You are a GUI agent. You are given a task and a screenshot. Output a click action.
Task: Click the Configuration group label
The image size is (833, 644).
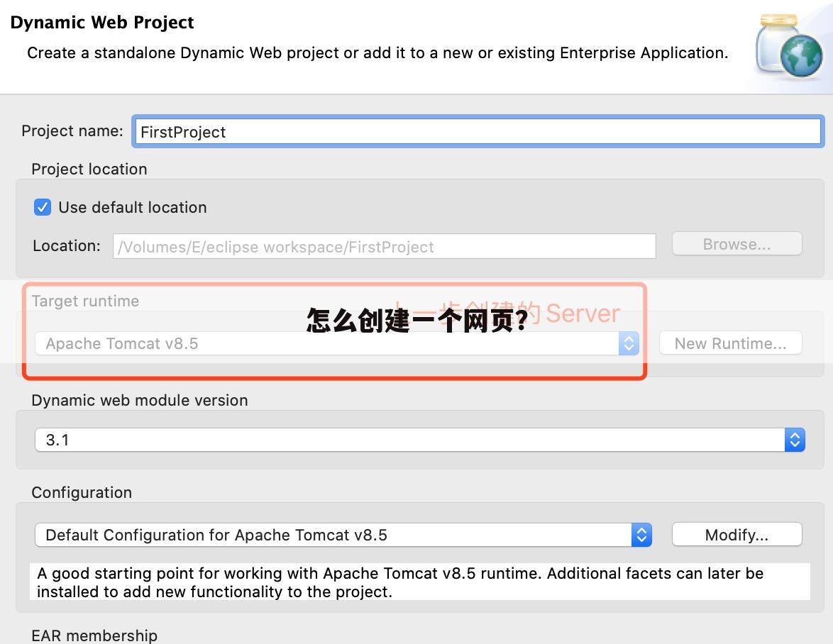pyautogui.click(x=82, y=493)
